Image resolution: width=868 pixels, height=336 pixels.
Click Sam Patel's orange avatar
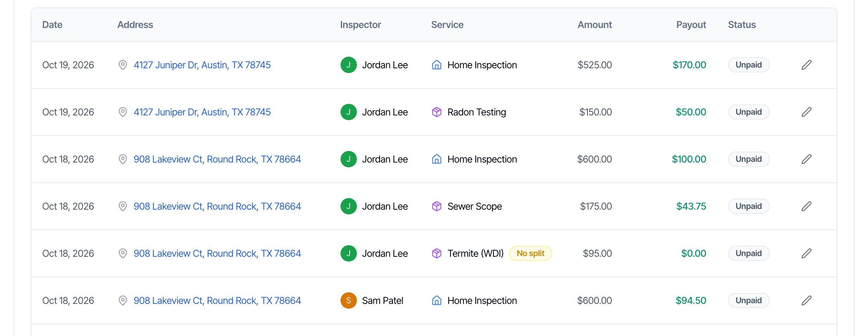348,300
